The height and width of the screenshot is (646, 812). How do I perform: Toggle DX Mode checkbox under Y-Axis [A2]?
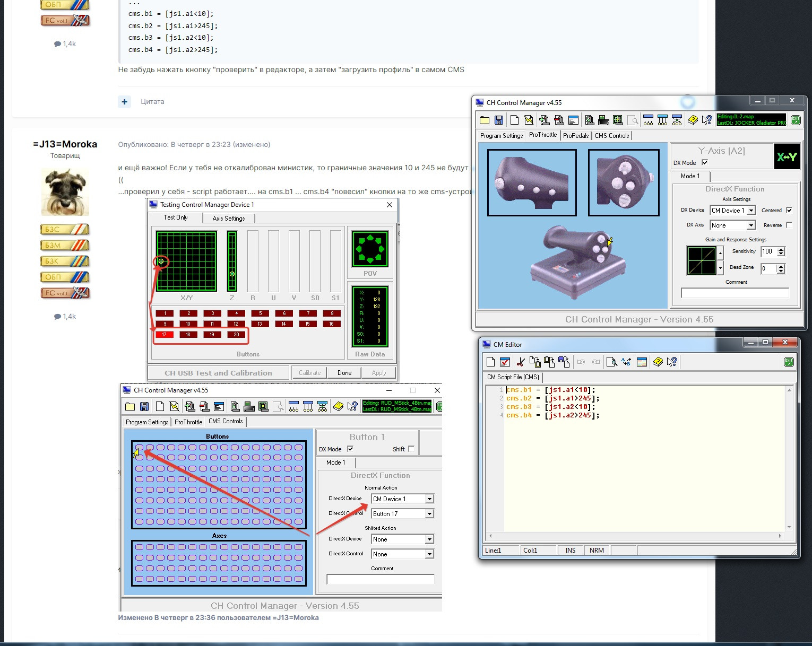click(705, 162)
